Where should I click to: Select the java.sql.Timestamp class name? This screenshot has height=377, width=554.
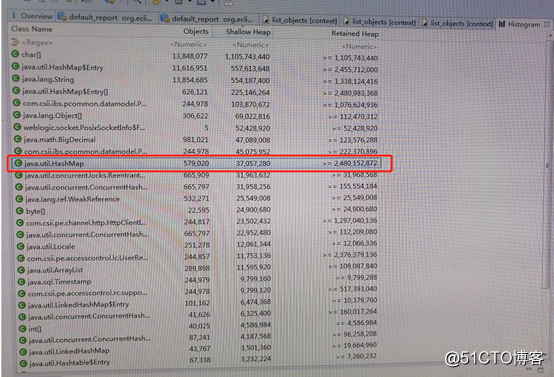pos(59,282)
